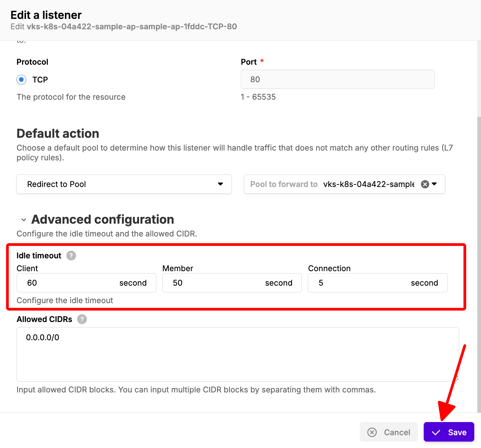Save the listener changes
Image resolution: width=481 pixels, height=448 pixels.
pos(449,432)
